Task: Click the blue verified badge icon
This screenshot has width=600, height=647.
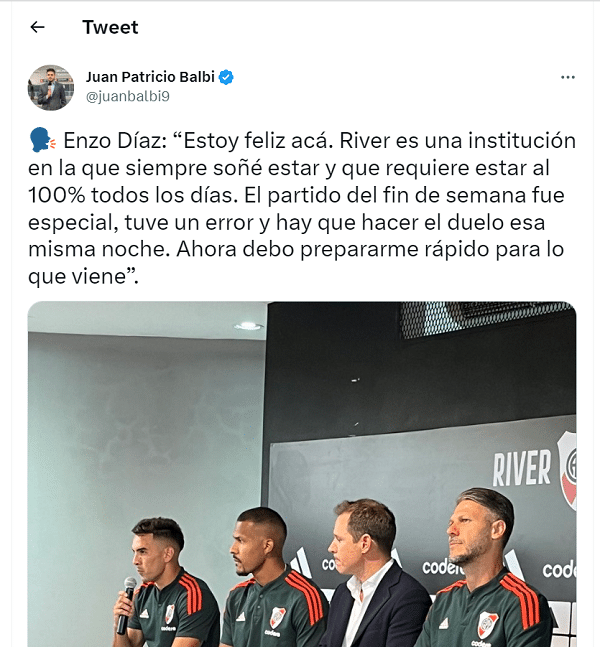Action: 226,77
